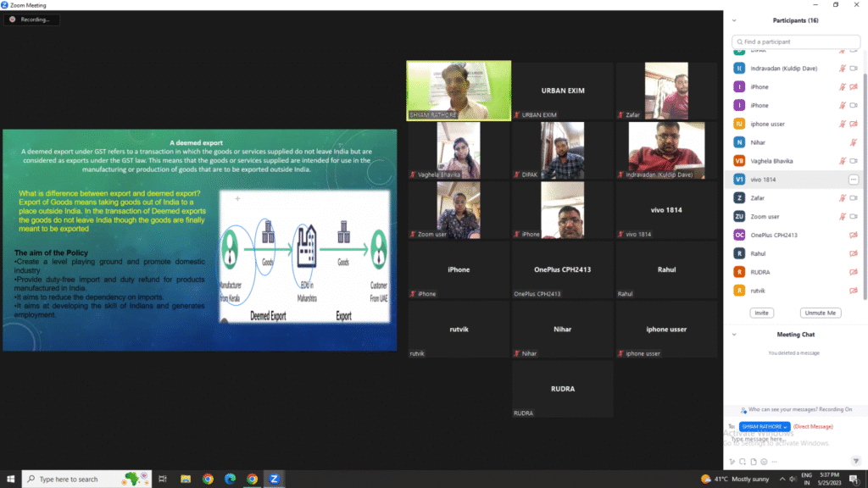Screen dimensions: 868x488
Task: Click the Unmute Me button
Action: (821, 313)
